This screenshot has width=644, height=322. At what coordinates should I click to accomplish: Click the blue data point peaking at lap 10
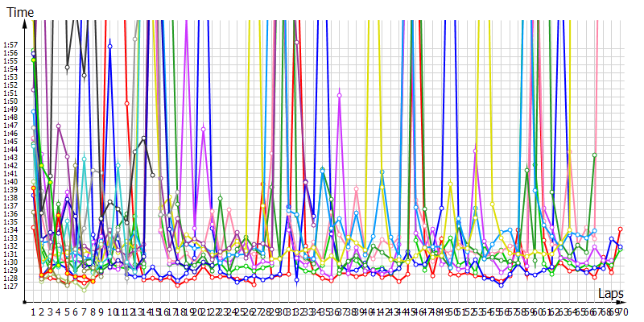[x=110, y=47]
